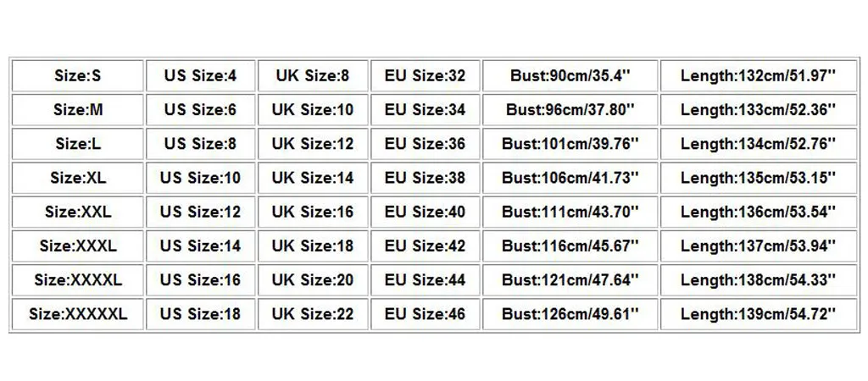
Task: Click the Length:137cm/53.94'' cell
Action: (x=758, y=246)
